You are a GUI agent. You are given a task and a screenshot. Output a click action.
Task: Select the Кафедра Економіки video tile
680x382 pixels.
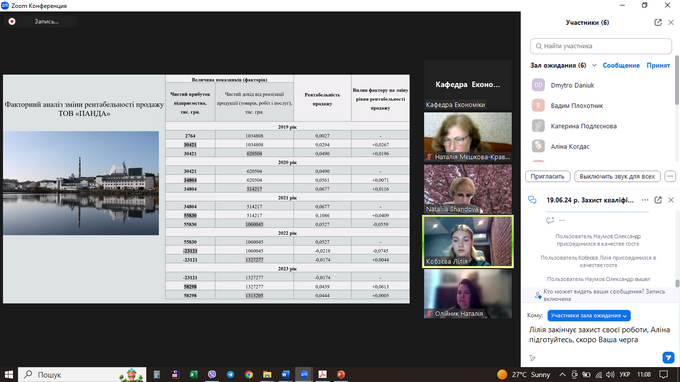click(468, 85)
